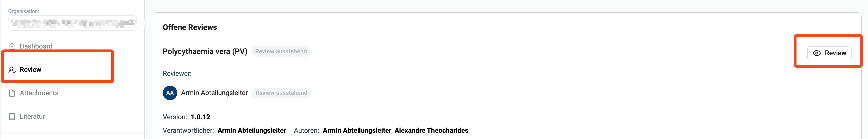The width and height of the screenshot is (868, 139).
Task: Click the Attachments file icon
Action: [x=12, y=93]
